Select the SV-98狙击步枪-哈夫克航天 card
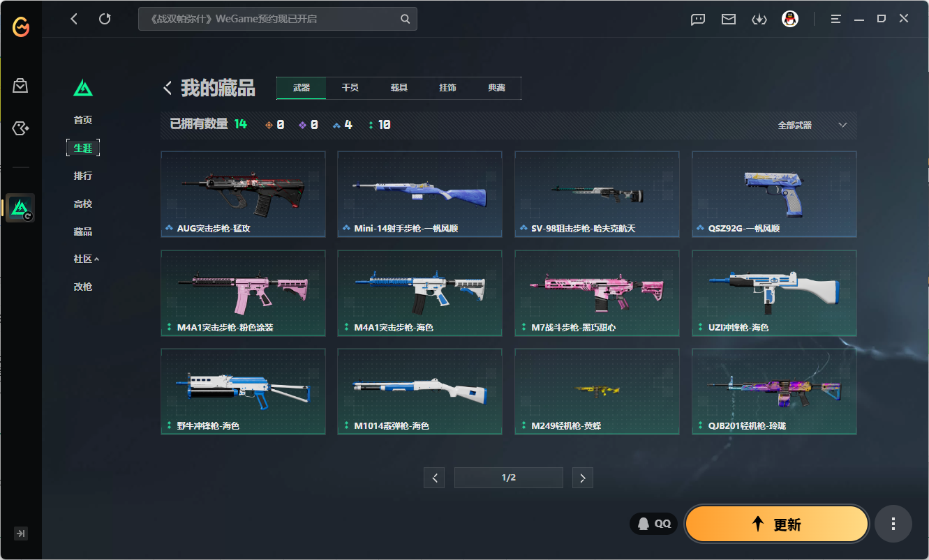 [x=597, y=195]
